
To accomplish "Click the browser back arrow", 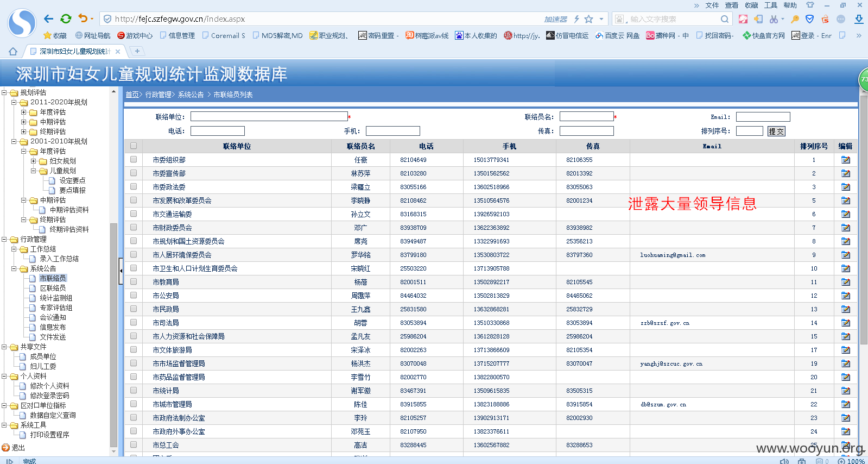I will [48, 18].
